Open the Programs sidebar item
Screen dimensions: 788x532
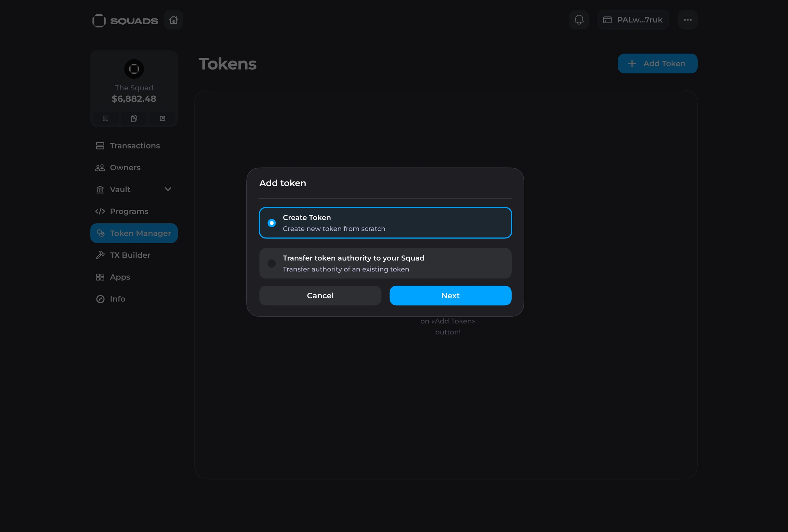129,211
